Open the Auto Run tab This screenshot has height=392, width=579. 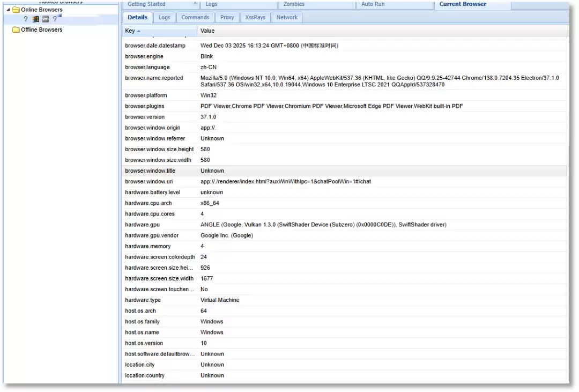point(373,4)
